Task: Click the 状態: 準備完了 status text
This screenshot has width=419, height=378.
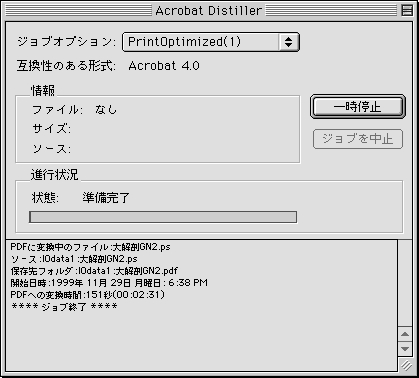Action: coord(80,198)
